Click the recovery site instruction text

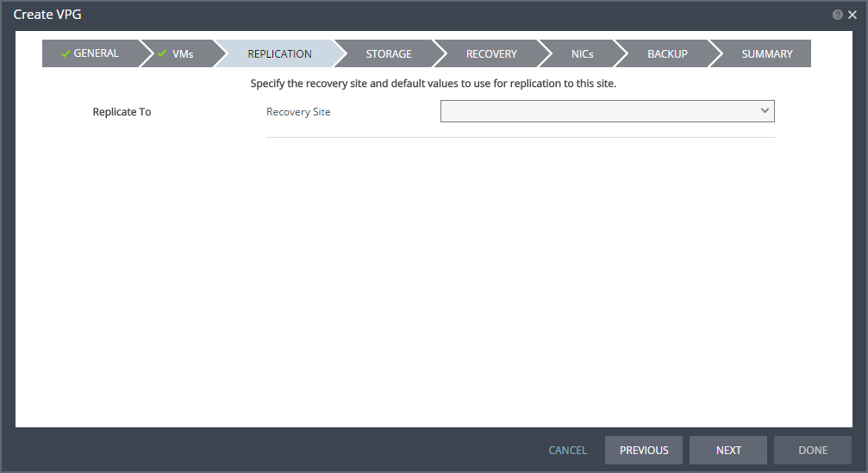pos(433,84)
